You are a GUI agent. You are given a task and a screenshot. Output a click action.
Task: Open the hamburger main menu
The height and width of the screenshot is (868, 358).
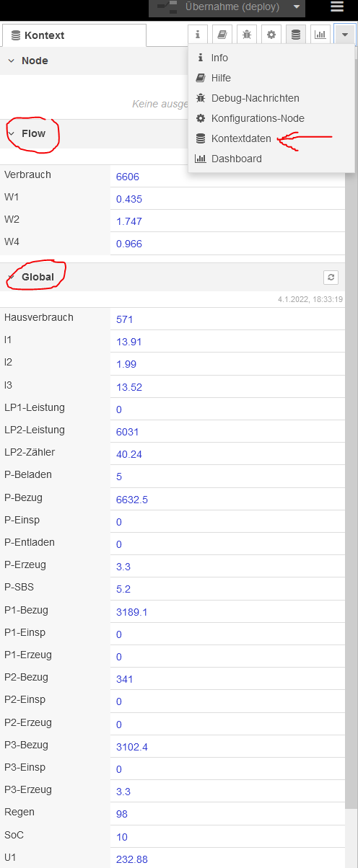(x=337, y=7)
